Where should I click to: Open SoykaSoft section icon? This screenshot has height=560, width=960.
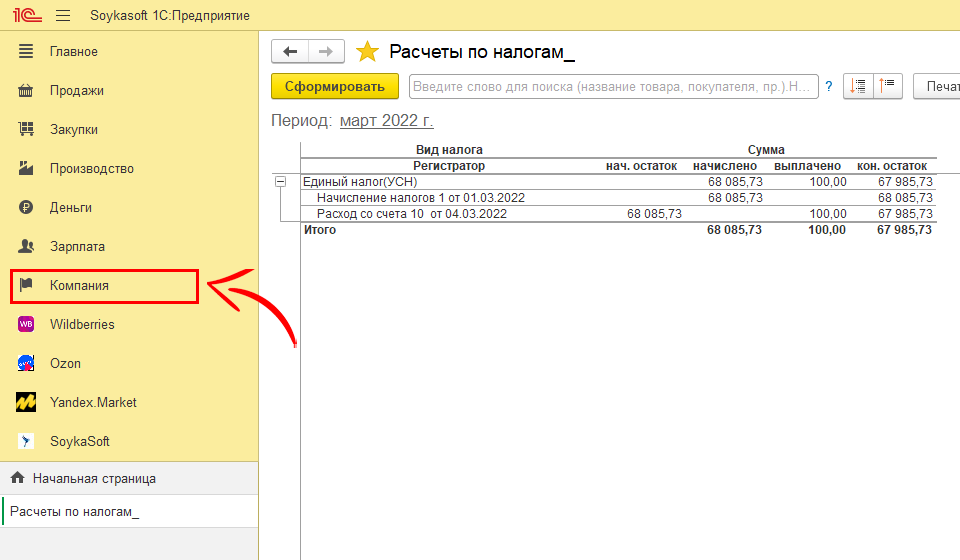(27, 442)
